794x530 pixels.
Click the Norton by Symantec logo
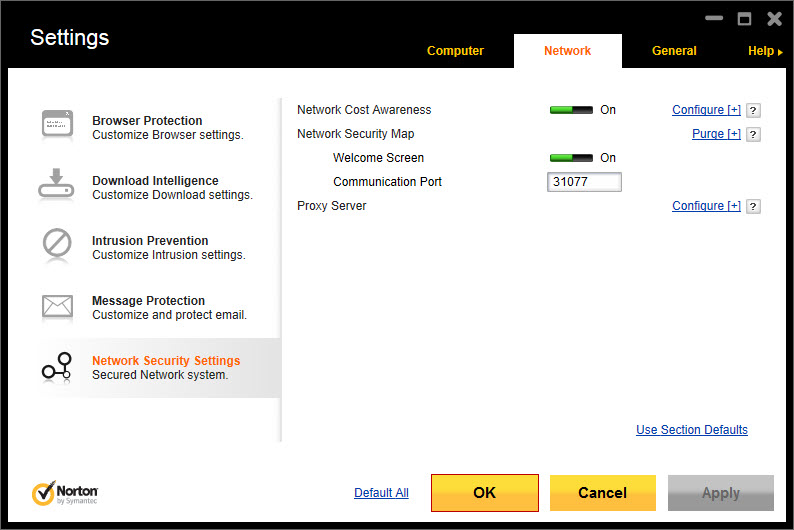coord(65,494)
